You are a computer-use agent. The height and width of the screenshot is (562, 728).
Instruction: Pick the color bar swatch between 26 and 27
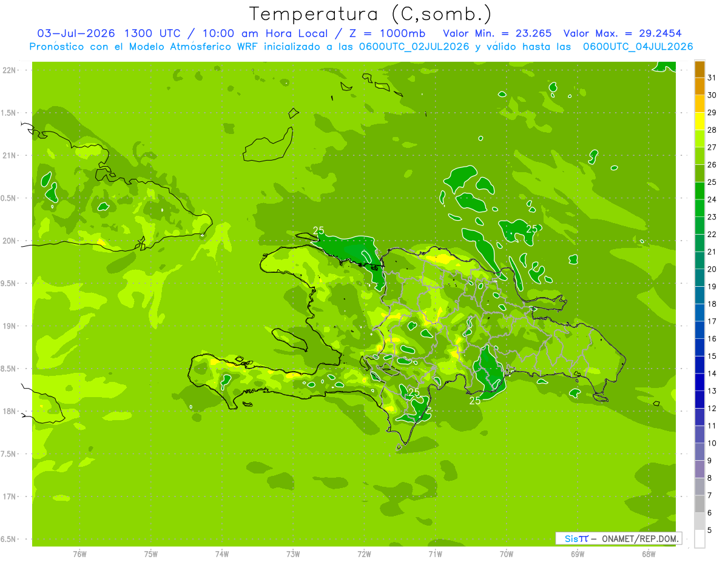click(699, 156)
